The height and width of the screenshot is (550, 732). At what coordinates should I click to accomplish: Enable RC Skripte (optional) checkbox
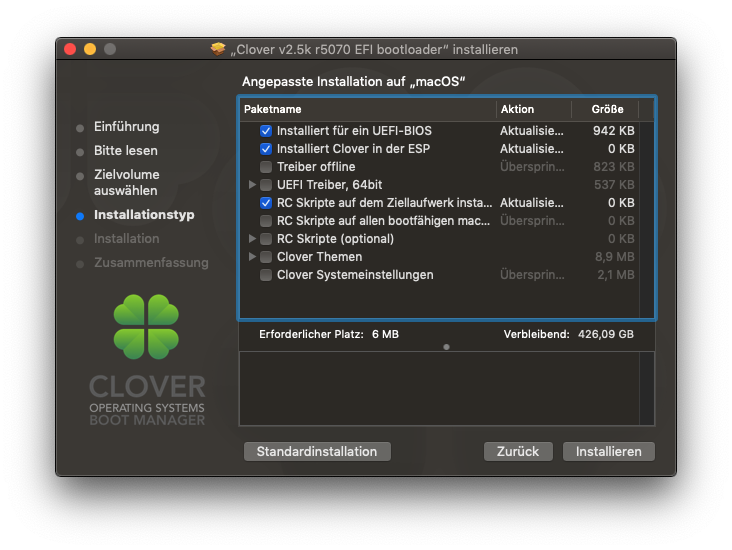point(266,239)
